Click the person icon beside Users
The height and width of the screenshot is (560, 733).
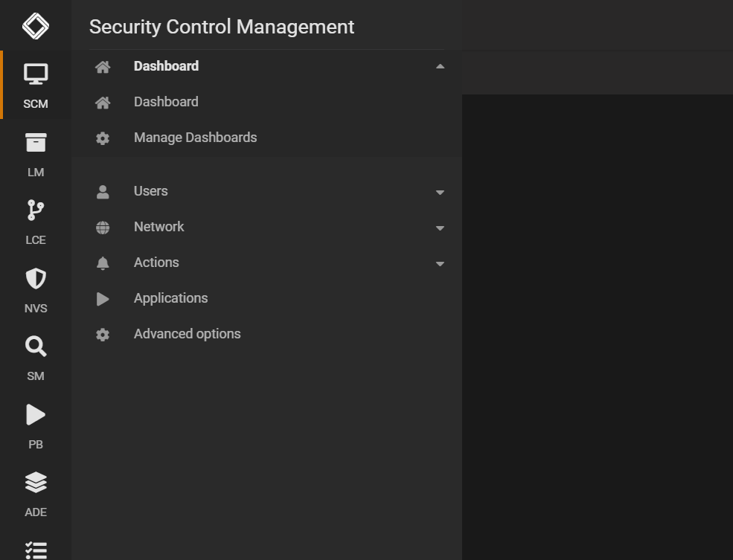tap(103, 192)
